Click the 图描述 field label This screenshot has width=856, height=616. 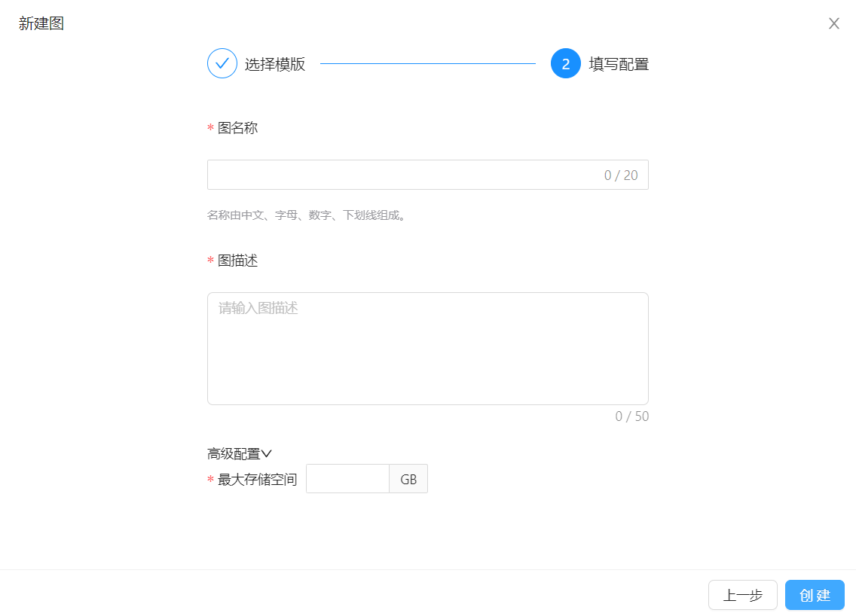[237, 261]
